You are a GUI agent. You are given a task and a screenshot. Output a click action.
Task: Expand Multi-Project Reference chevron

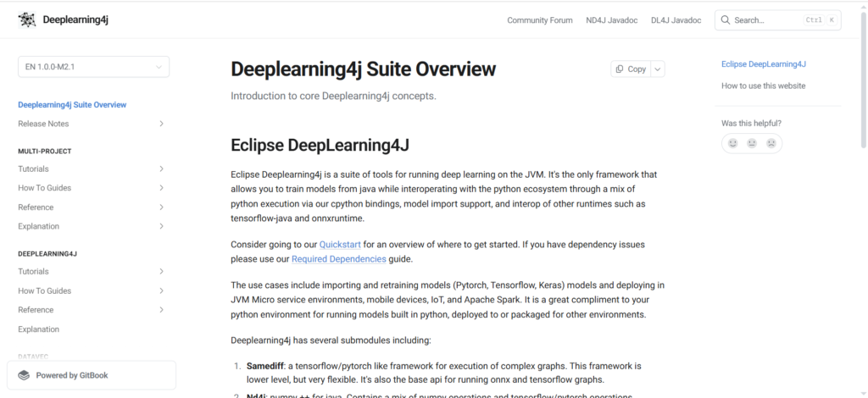pyautogui.click(x=161, y=207)
